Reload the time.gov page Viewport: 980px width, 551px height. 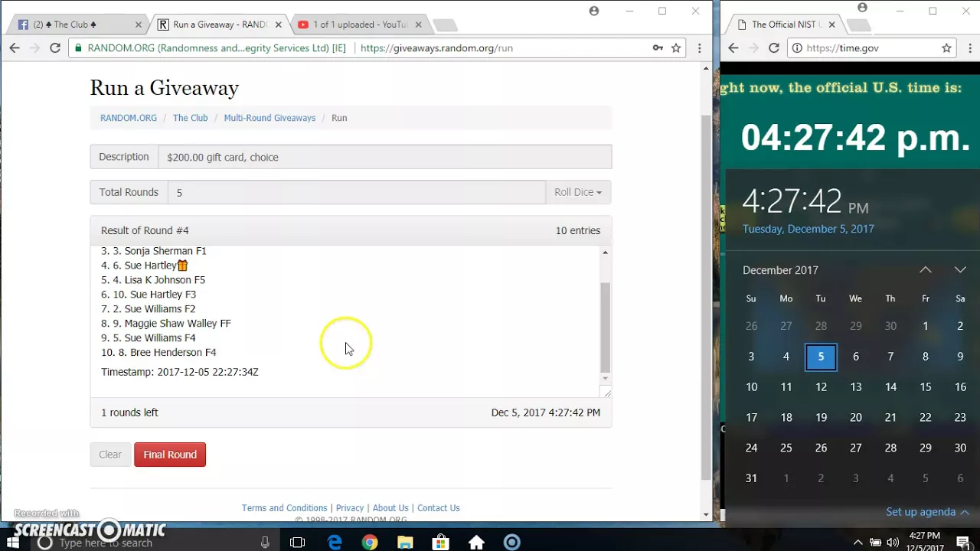point(774,47)
